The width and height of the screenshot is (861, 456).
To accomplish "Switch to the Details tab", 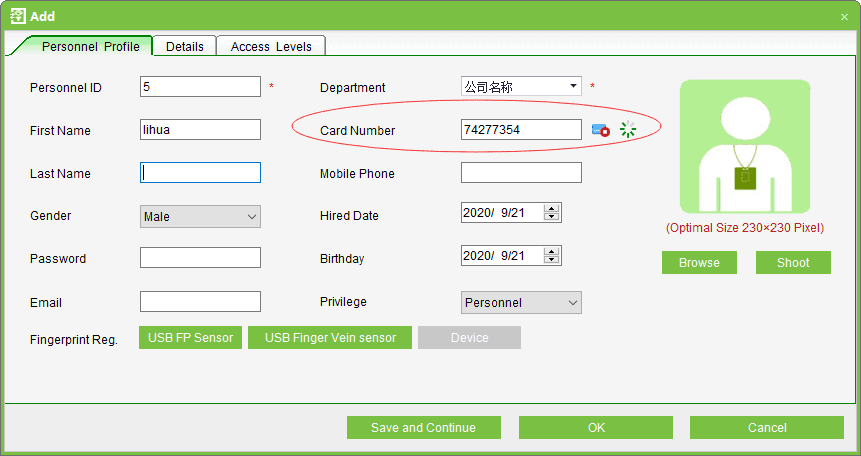I will point(185,46).
